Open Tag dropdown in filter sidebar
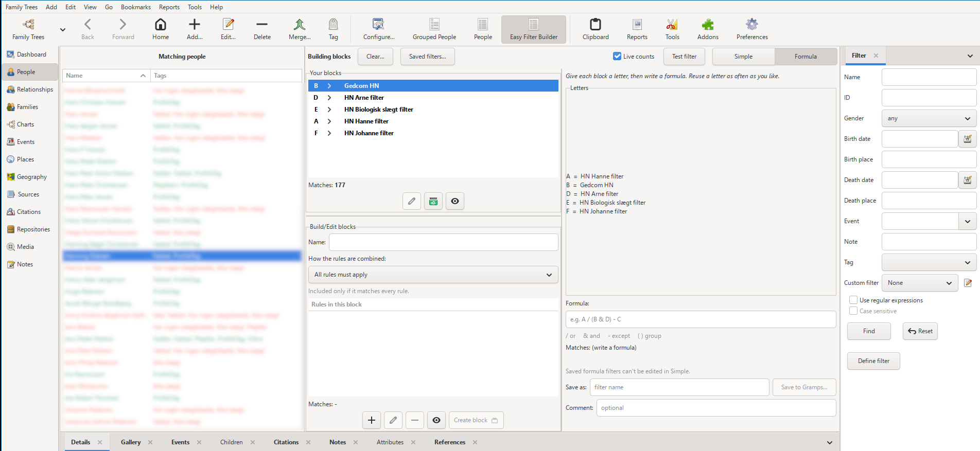980x451 pixels. click(x=929, y=262)
